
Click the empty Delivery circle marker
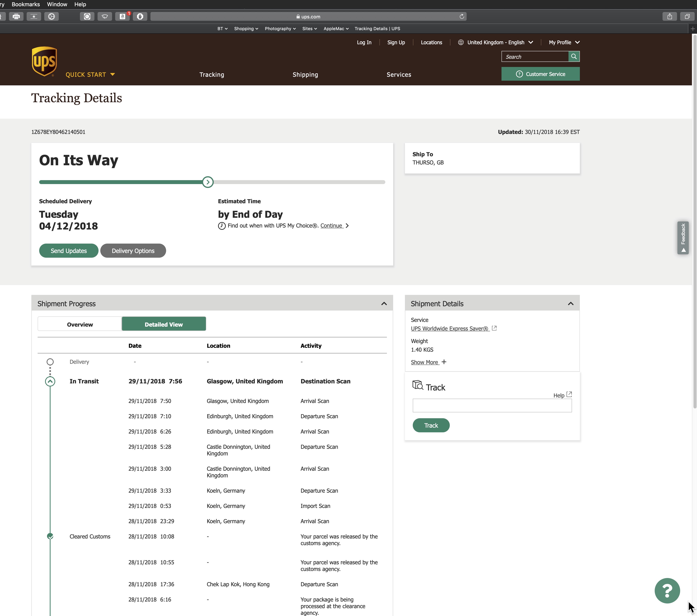coord(50,362)
